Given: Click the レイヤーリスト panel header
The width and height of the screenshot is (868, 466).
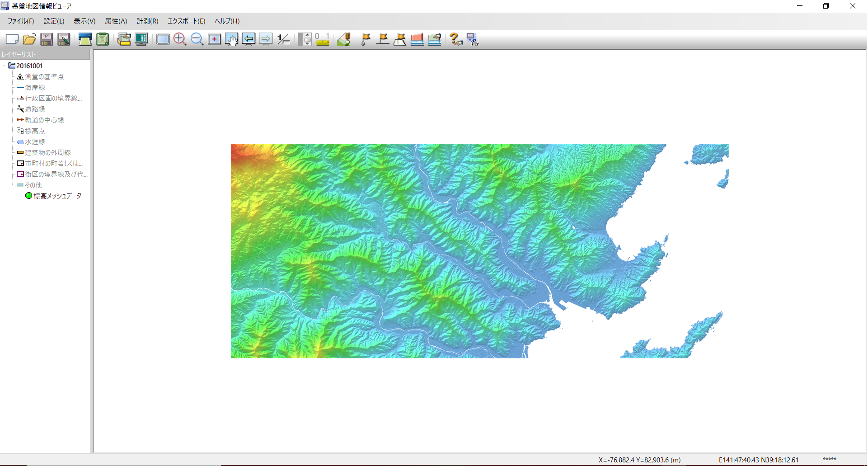Looking at the screenshot, I should (45, 55).
